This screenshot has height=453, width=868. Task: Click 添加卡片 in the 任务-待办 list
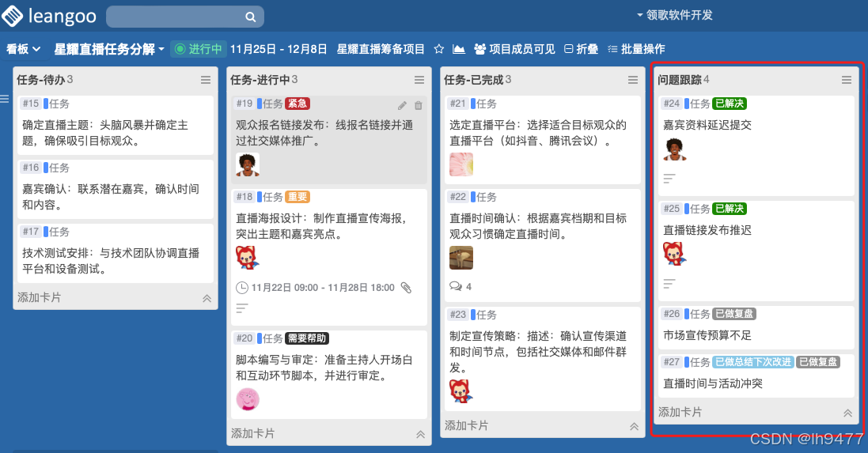40,297
